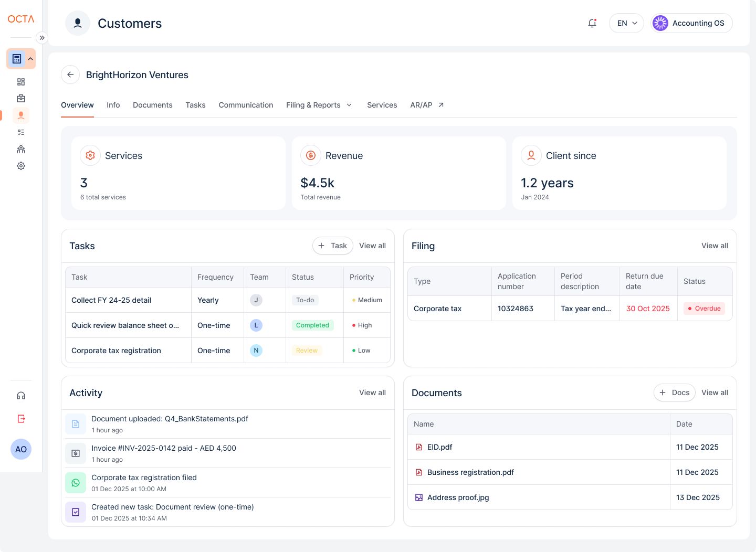The width and height of the screenshot is (756, 552).
Task: Click the document icon beside Q4_BankStatements.pdf activity
Action: [76, 424]
